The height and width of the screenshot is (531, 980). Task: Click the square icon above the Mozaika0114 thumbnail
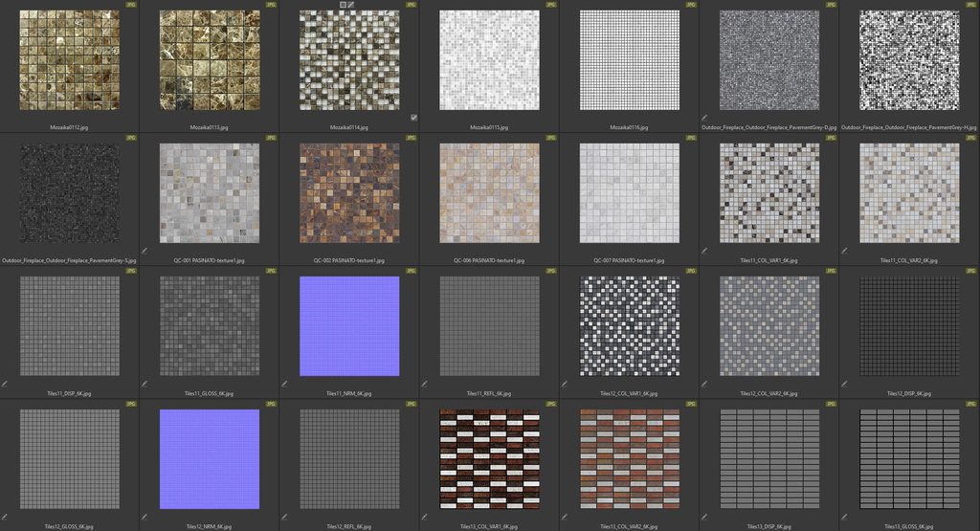[x=343, y=5]
